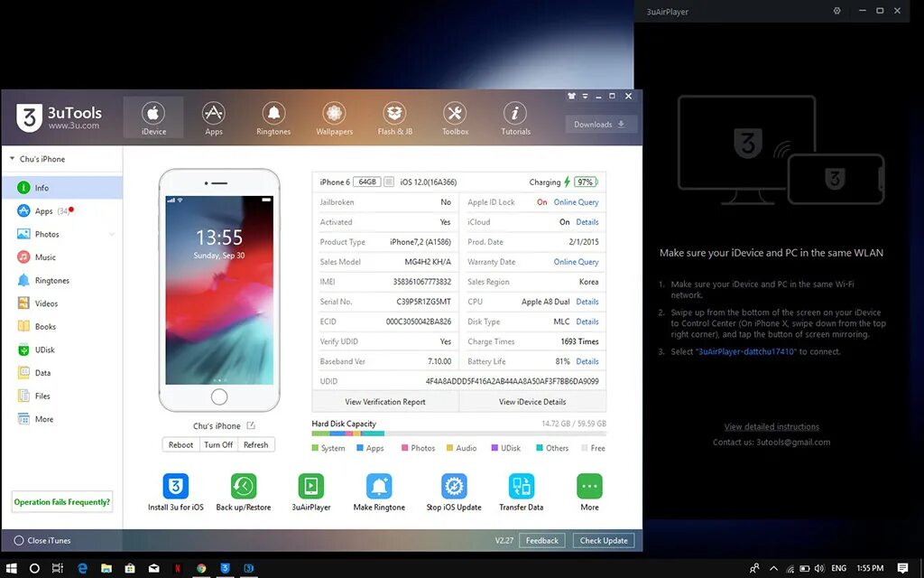Expand the Photos sidebar chevron
Image resolution: width=924 pixels, height=578 pixels.
point(111,234)
